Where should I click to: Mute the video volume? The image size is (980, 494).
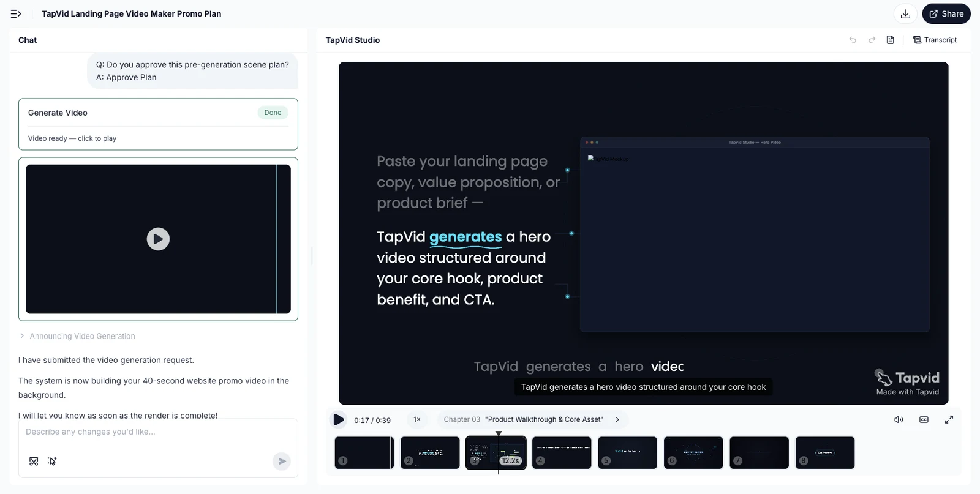pos(899,419)
